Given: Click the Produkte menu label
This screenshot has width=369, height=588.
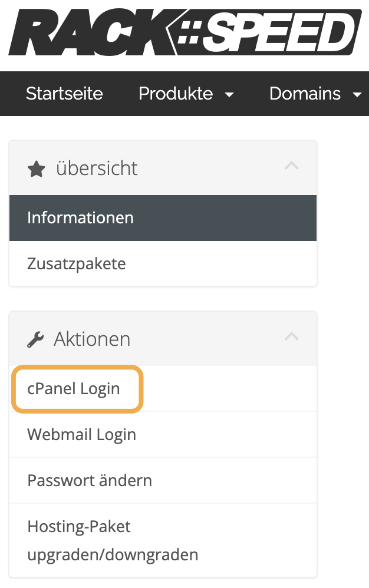Looking at the screenshot, I should point(176,94).
